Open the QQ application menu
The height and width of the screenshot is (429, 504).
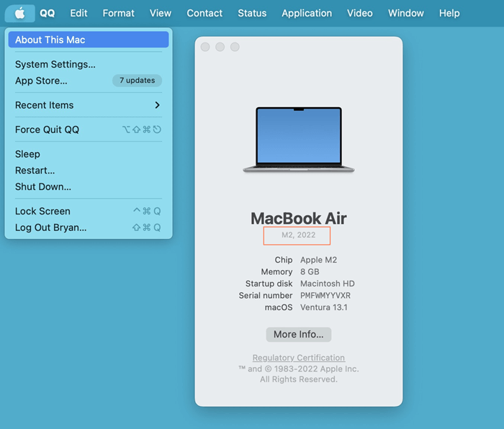tap(48, 13)
